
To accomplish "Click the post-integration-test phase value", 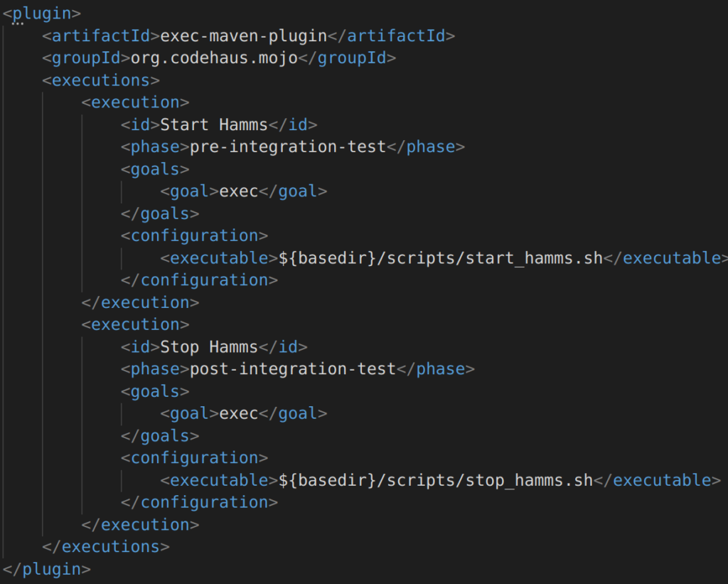I will coord(292,369).
